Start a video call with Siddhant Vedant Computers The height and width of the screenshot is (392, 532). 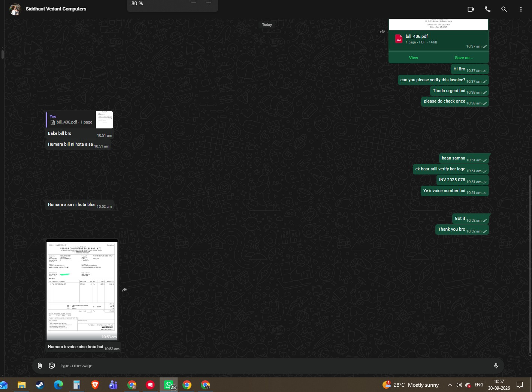(471, 9)
